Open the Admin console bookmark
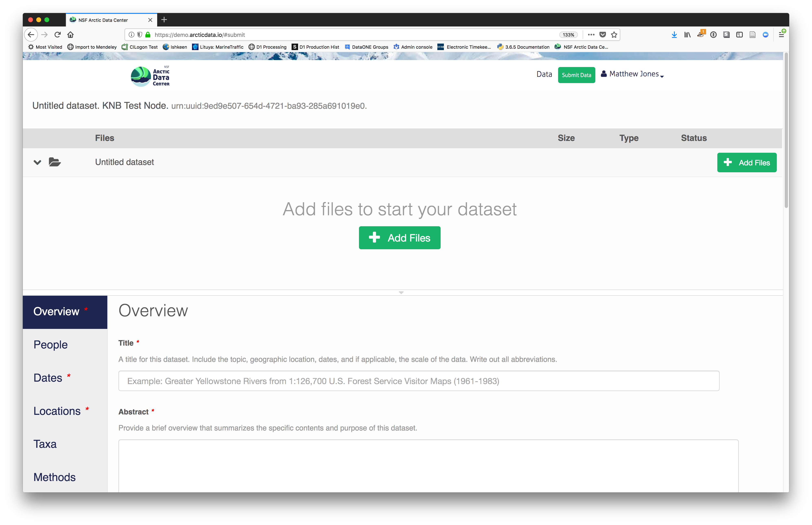Screen dimensions: 812x525 coord(413,47)
